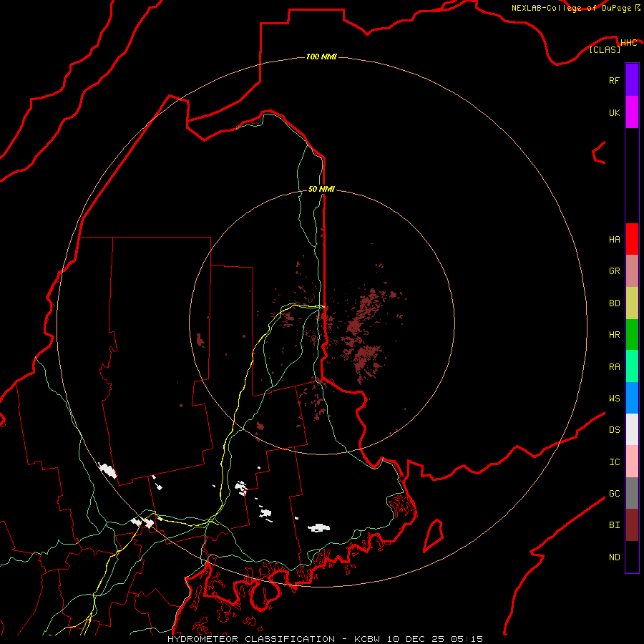Click the pink-brown GR legend swatch
The height and width of the screenshot is (644, 644).
(x=632, y=271)
